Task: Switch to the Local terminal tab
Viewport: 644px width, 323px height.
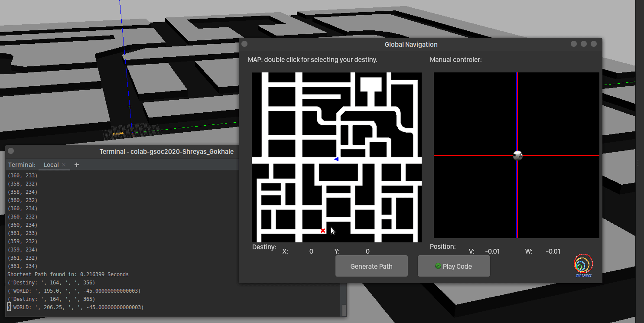Action: pyautogui.click(x=51, y=165)
